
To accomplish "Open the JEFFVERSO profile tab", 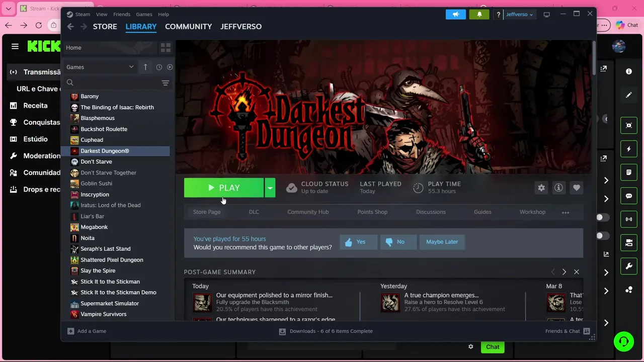I will [241, 27].
